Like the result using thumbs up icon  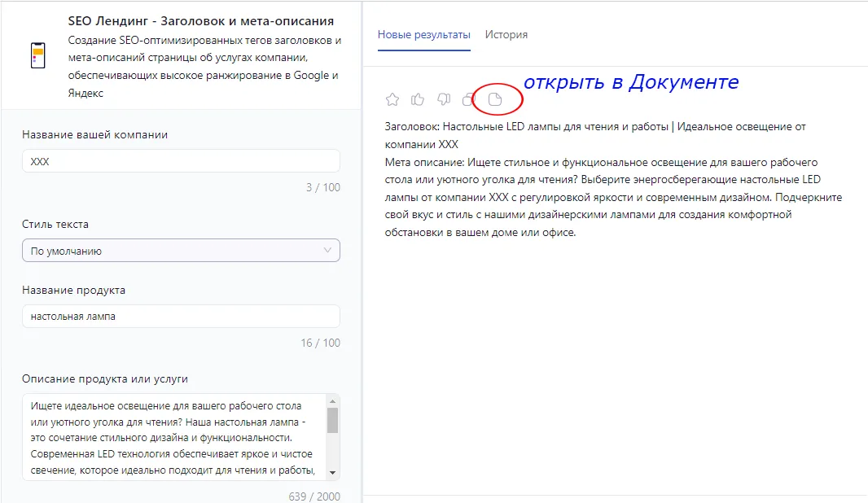pyautogui.click(x=417, y=99)
